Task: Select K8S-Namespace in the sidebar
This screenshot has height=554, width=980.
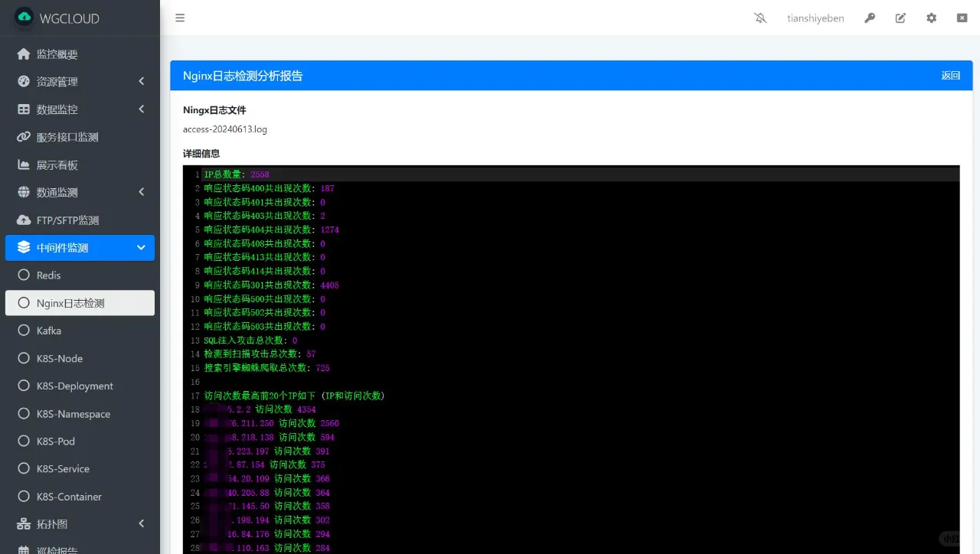Action: pyautogui.click(x=80, y=414)
